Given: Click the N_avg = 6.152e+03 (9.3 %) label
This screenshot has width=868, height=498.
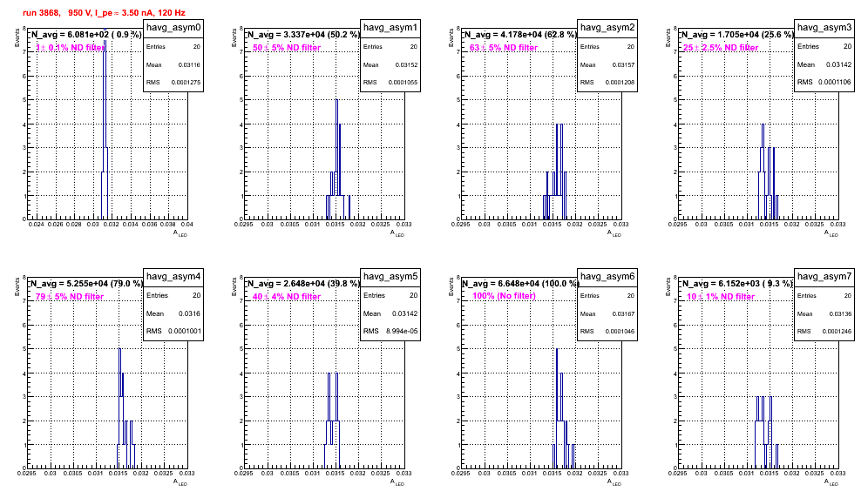Looking at the screenshot, I should click(x=737, y=283).
